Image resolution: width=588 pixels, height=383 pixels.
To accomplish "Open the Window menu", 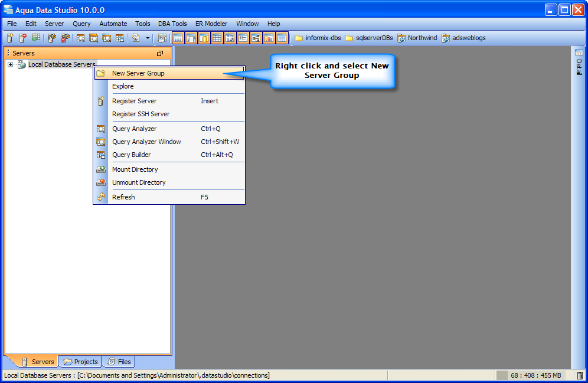I will click(x=247, y=24).
